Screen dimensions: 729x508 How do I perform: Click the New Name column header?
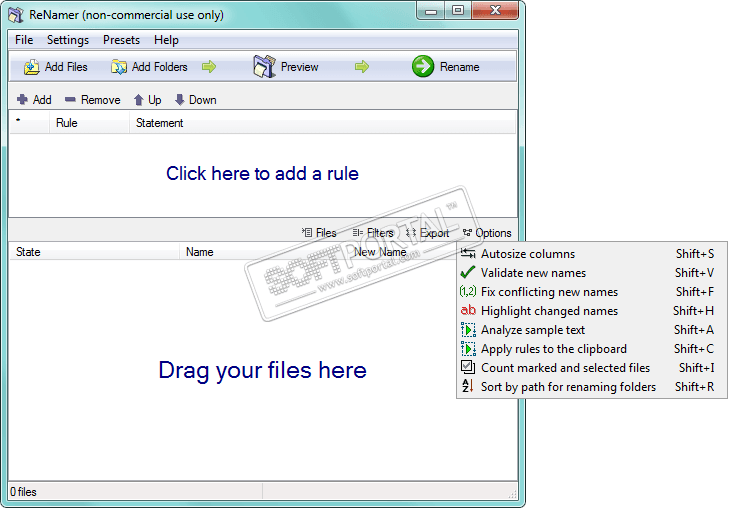(380, 252)
